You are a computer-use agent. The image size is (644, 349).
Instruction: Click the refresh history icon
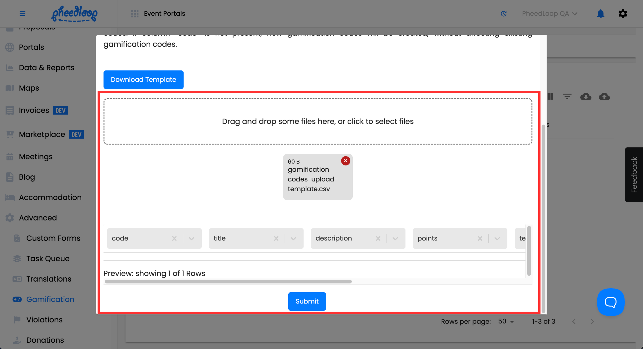503,13
